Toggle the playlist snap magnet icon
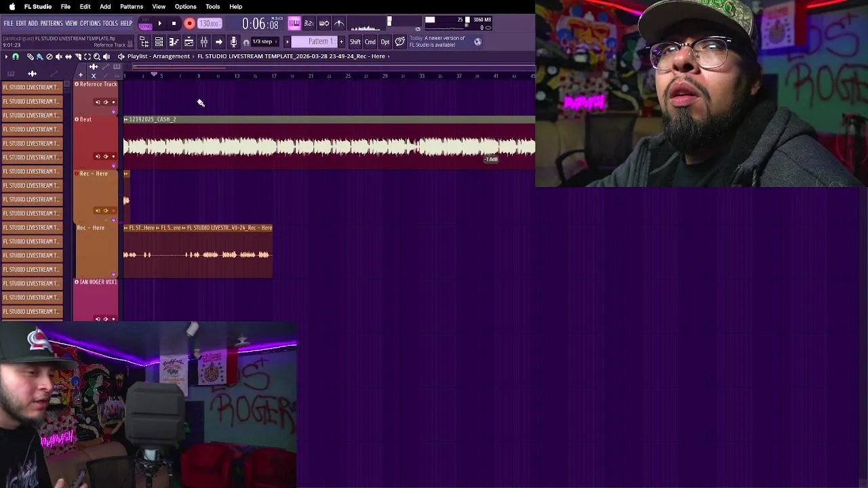 point(16,56)
